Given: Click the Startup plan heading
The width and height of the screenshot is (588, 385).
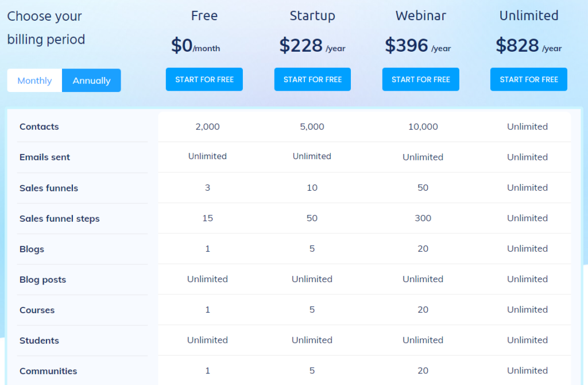Looking at the screenshot, I should (x=312, y=16).
